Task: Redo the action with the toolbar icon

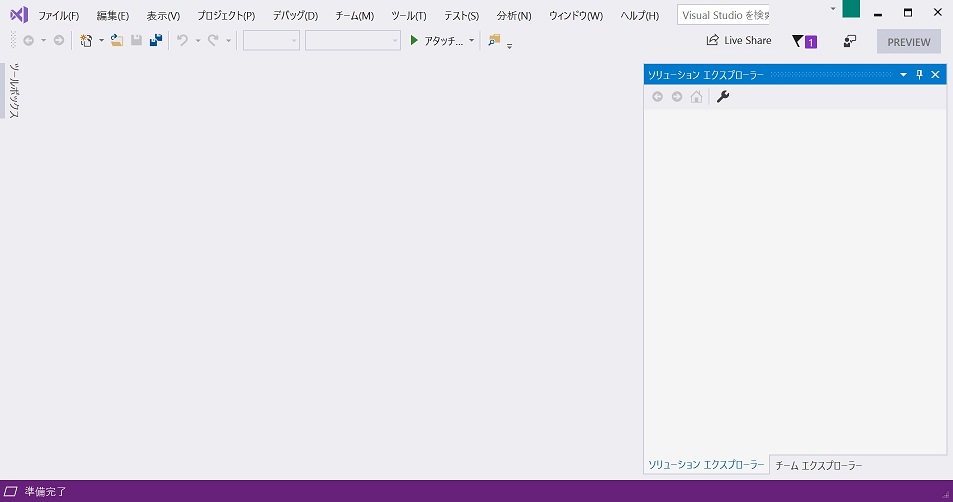Action: click(x=213, y=41)
